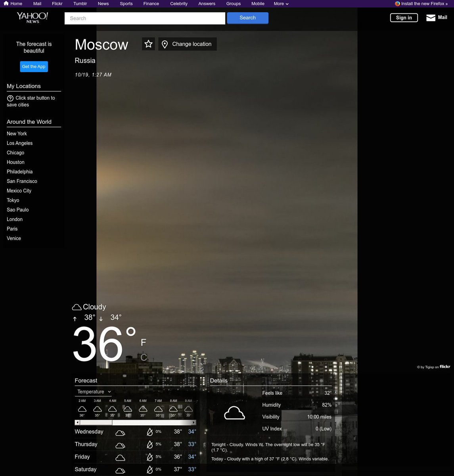Click the low temperature down arrow

101,319
